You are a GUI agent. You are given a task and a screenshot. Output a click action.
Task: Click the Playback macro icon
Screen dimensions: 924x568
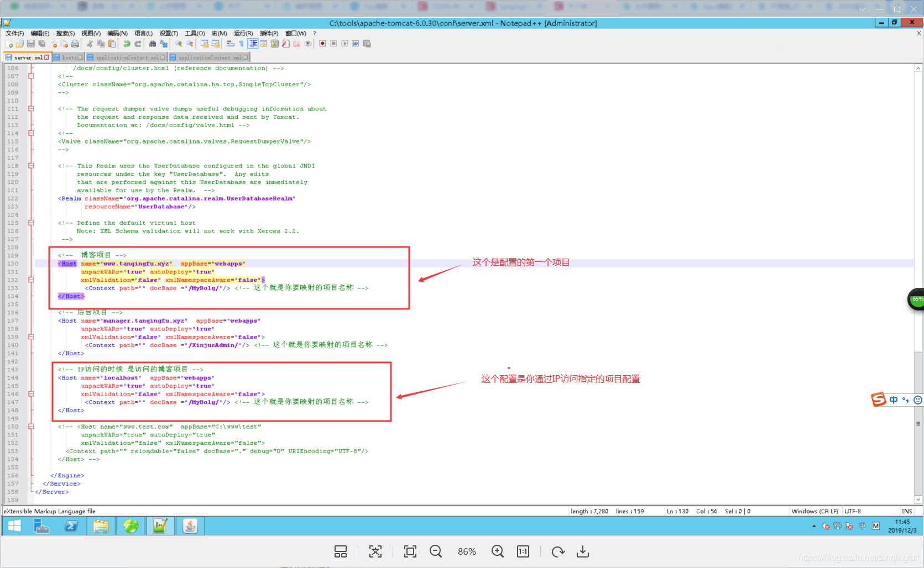tap(344, 44)
